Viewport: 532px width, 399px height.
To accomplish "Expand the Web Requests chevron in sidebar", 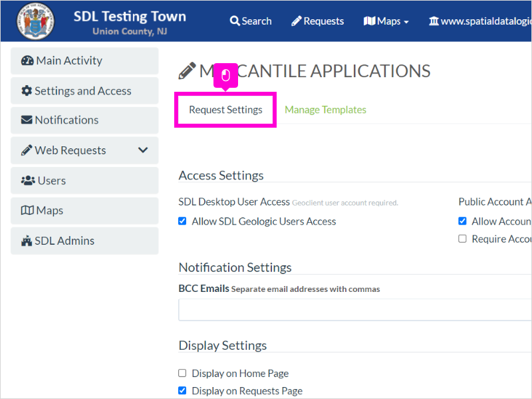I will click(143, 150).
